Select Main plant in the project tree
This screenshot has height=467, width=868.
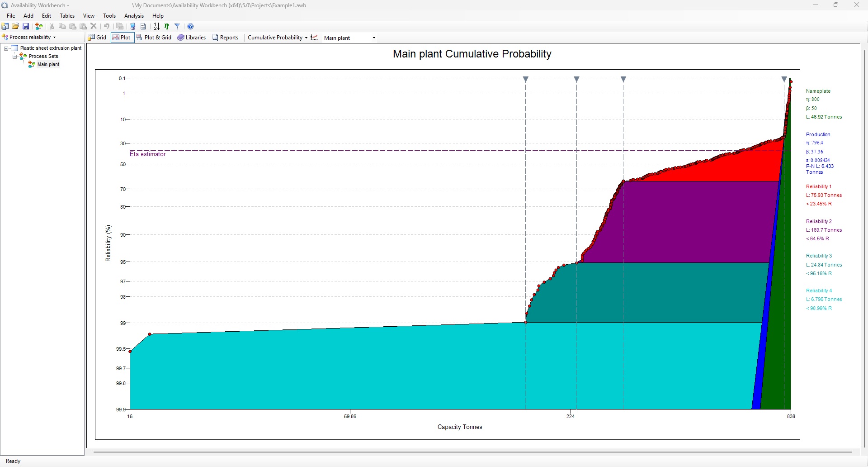[x=48, y=64]
